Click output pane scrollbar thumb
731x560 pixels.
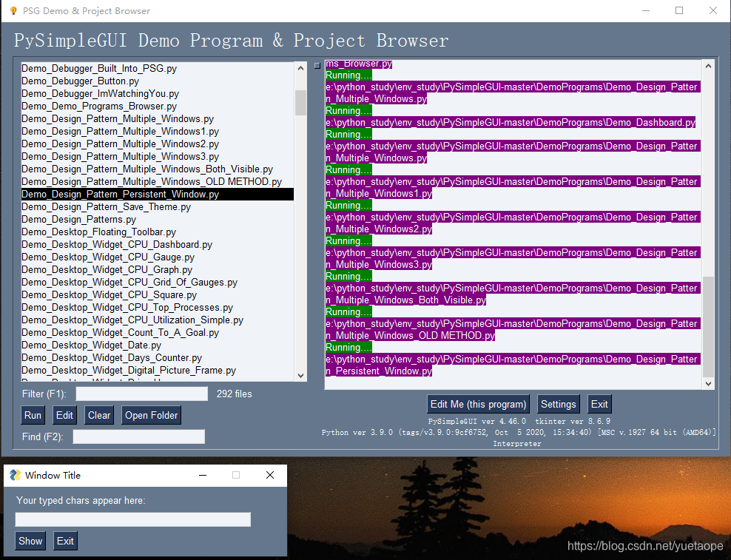[x=708, y=326]
